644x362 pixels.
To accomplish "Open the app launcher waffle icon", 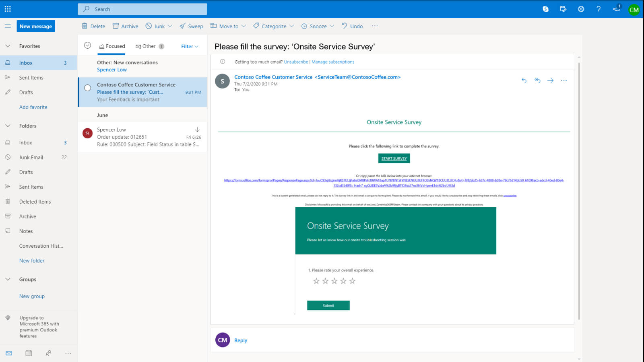I will pos(8,9).
